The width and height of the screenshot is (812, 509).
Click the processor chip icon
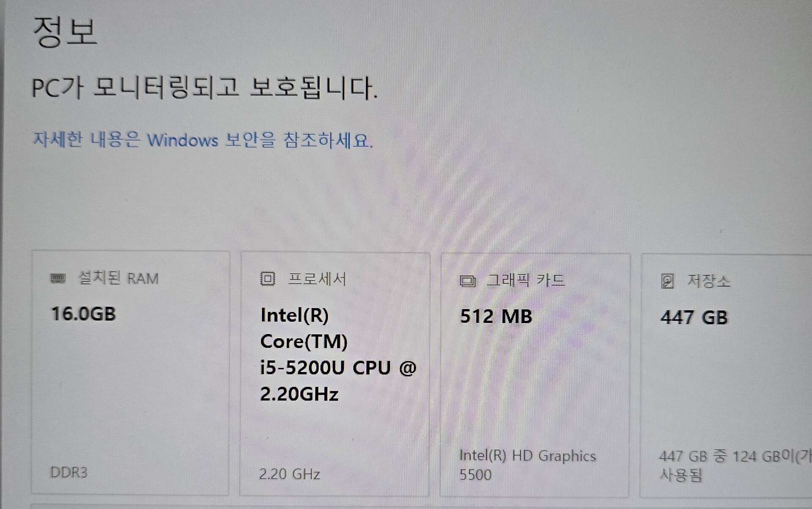(x=267, y=279)
